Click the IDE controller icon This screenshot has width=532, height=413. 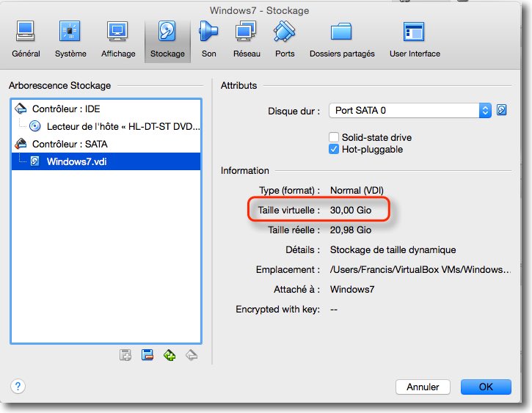(x=21, y=109)
